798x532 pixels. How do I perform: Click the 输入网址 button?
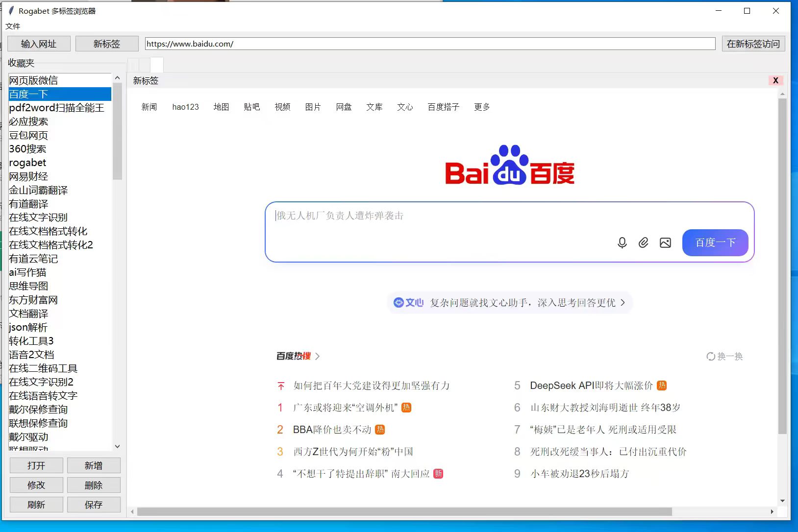[x=39, y=44]
